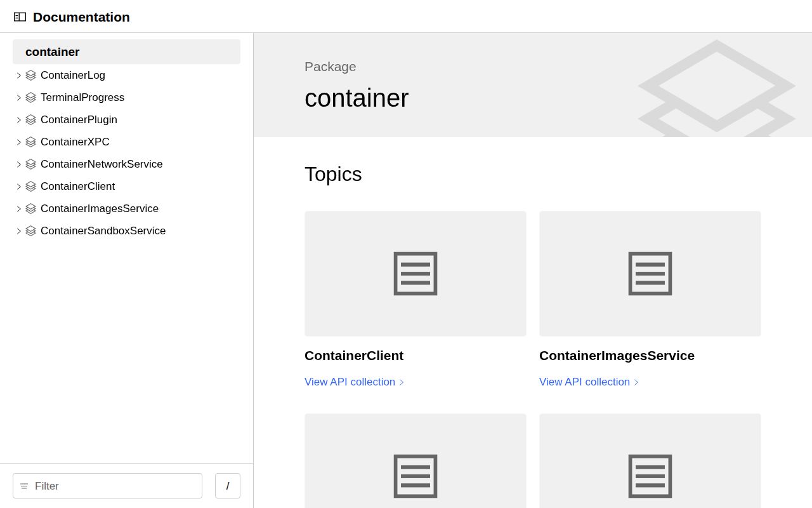This screenshot has height=508, width=812.
Task: Open TerminalProgress in the sidebar
Action: 82,98
